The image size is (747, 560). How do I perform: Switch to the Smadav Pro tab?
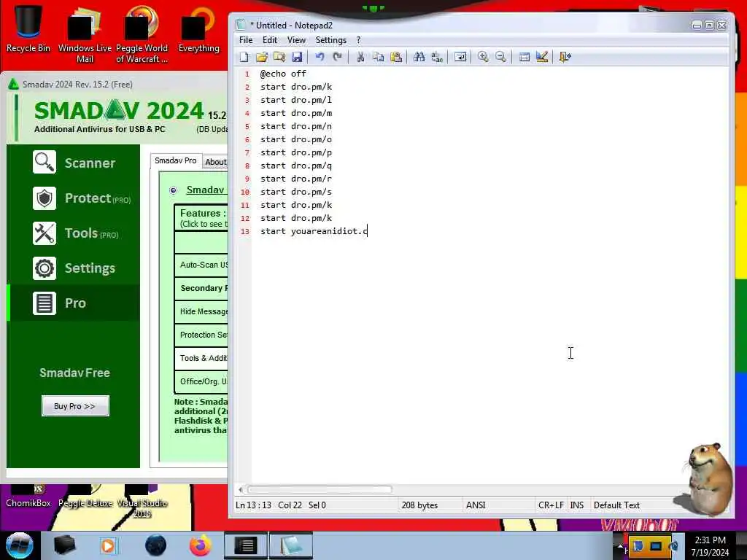(x=176, y=160)
